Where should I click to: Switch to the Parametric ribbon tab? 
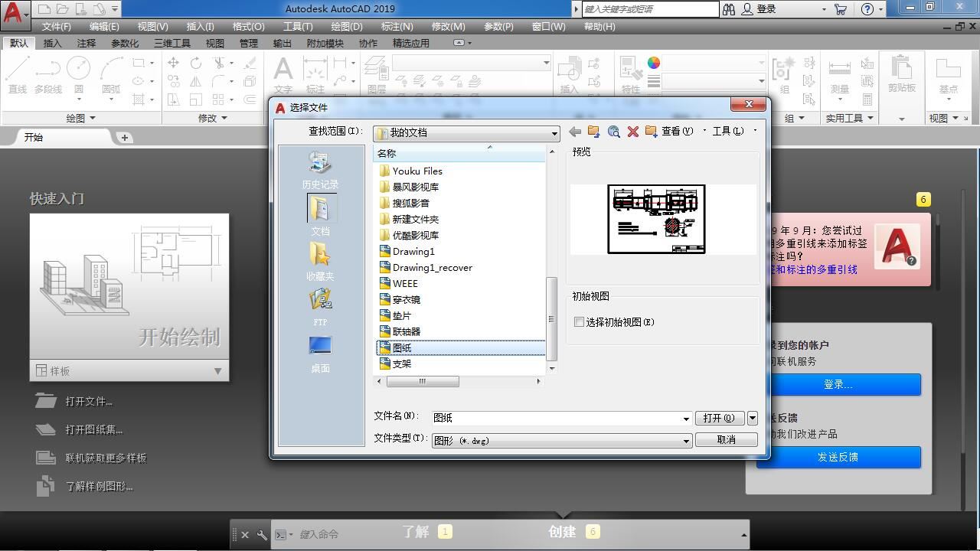(x=125, y=44)
